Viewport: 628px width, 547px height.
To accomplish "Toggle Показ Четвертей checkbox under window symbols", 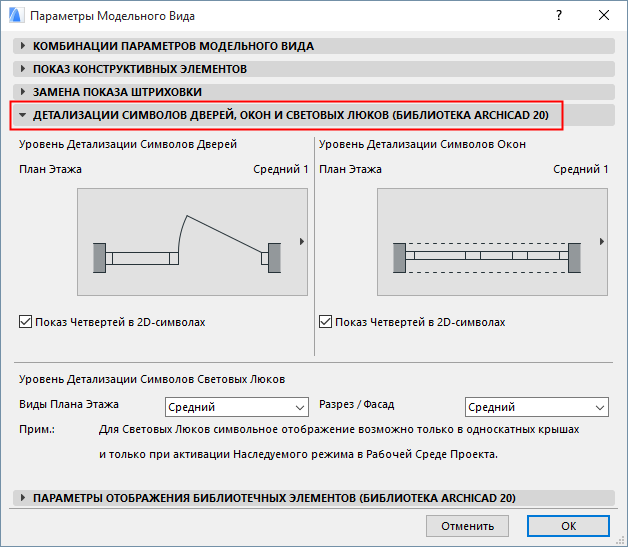I will [325, 322].
